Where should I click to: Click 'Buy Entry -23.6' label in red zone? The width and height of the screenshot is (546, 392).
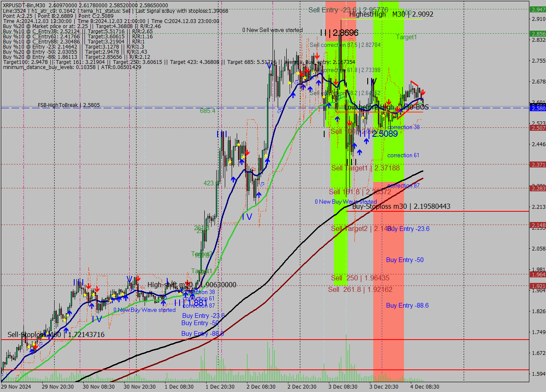408,229
